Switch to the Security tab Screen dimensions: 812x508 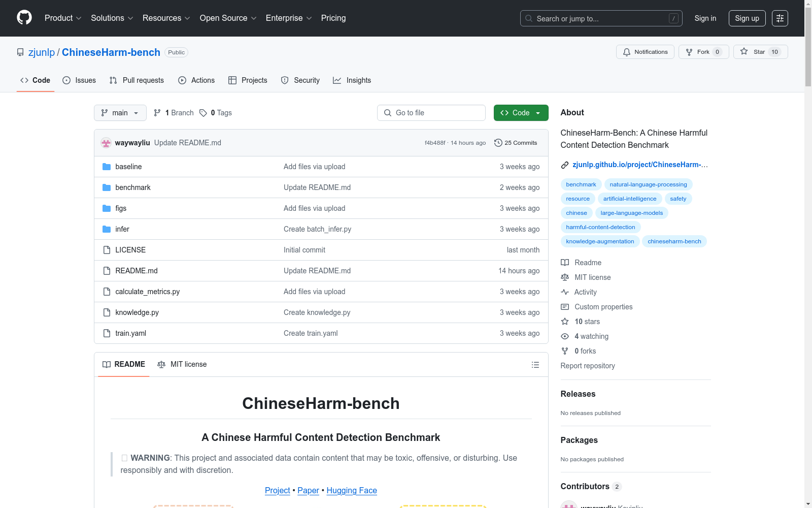(300, 80)
